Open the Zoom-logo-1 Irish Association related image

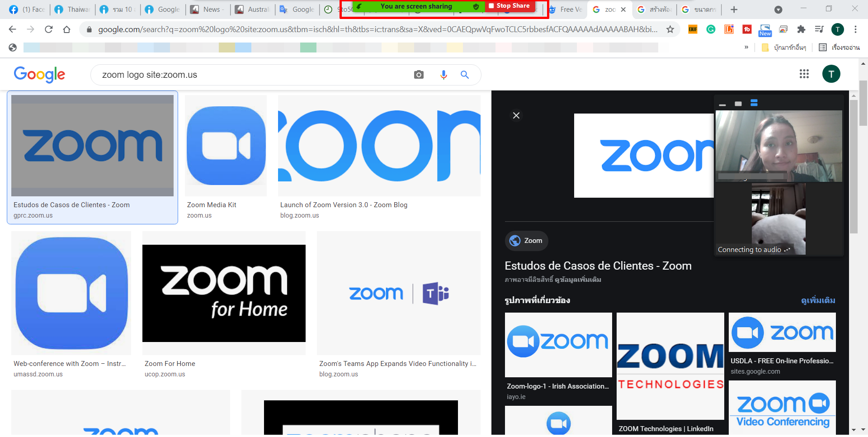[558, 345]
